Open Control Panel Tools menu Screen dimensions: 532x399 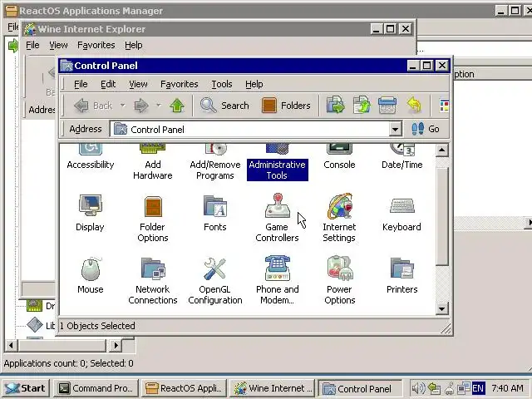click(222, 84)
